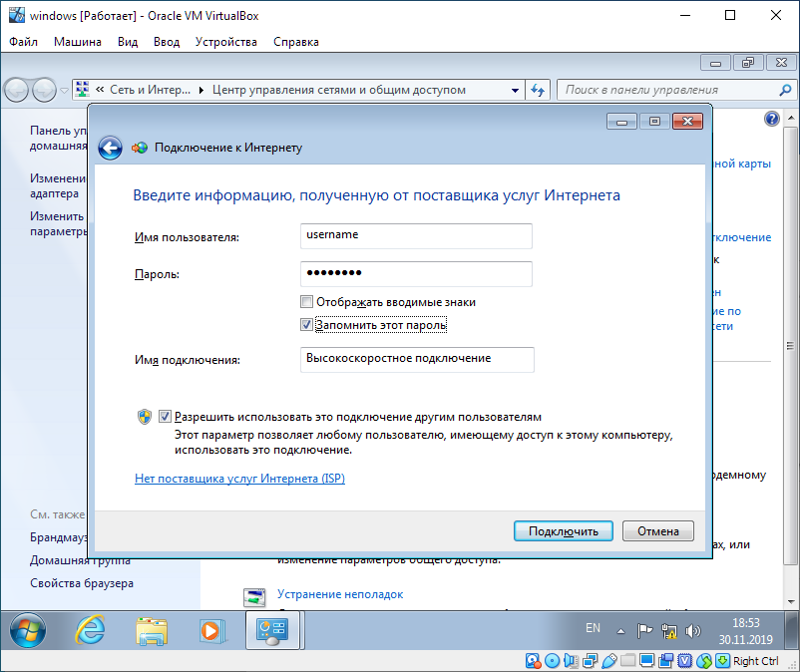This screenshot has width=800, height=672.
Task: Click VirtualBox optical disc indicator
Action: 552,661
